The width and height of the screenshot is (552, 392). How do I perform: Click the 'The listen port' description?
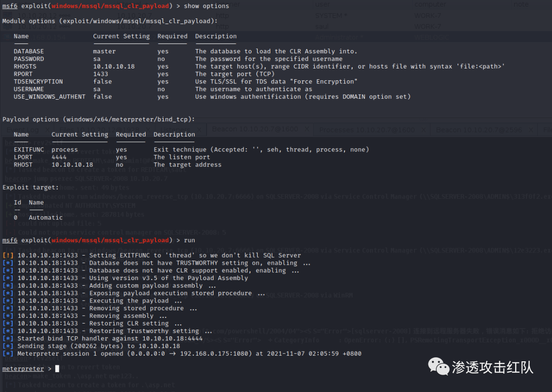tap(181, 157)
